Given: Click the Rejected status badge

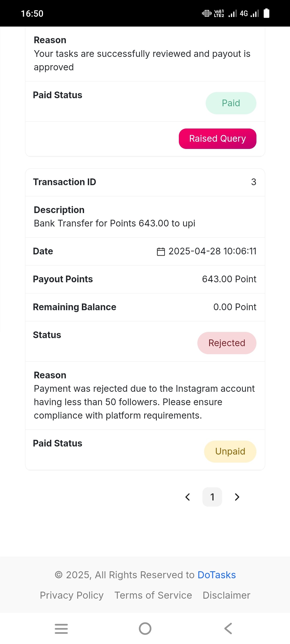Looking at the screenshot, I should [x=227, y=343].
